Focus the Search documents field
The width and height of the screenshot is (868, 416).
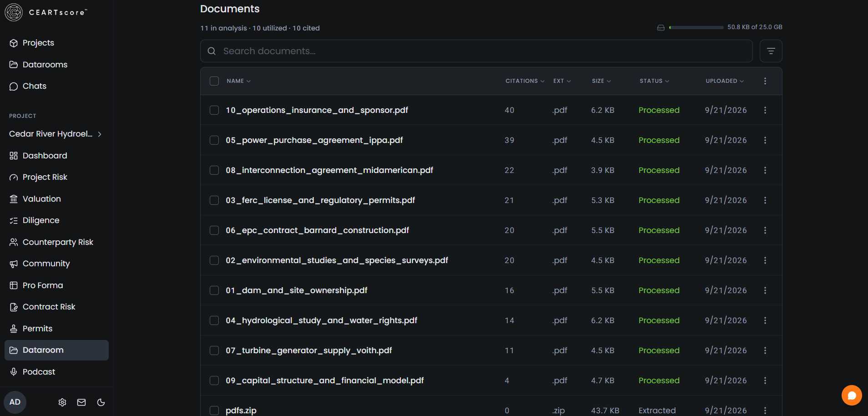click(x=476, y=51)
